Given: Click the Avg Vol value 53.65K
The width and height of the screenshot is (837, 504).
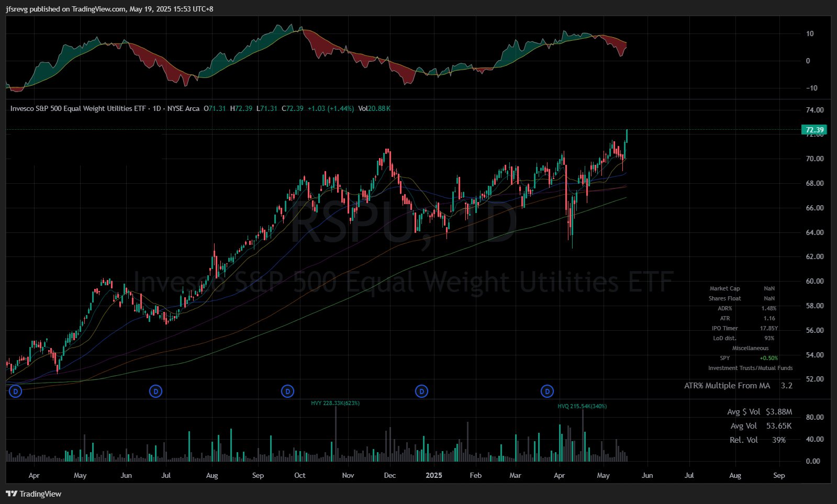Looking at the screenshot, I should (x=779, y=426).
